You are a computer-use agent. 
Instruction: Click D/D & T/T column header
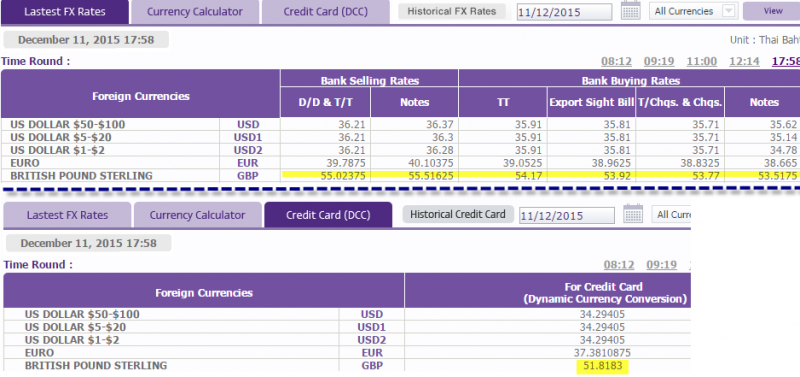[326, 102]
